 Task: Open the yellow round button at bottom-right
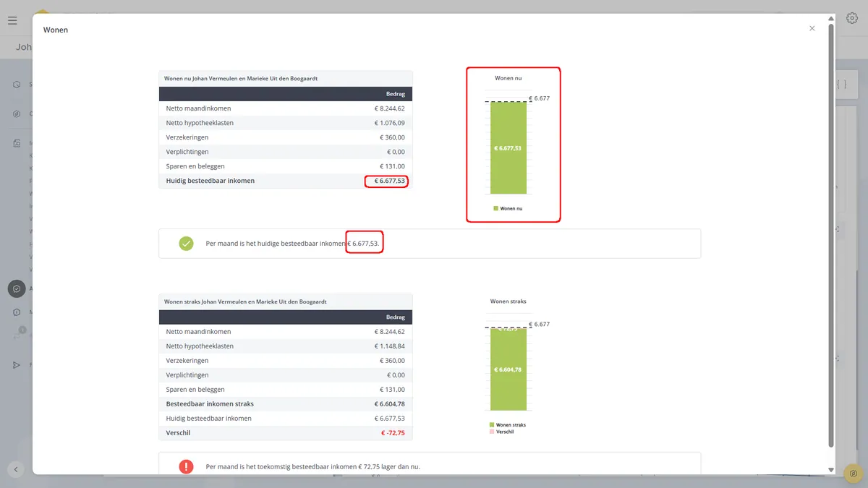point(854,473)
